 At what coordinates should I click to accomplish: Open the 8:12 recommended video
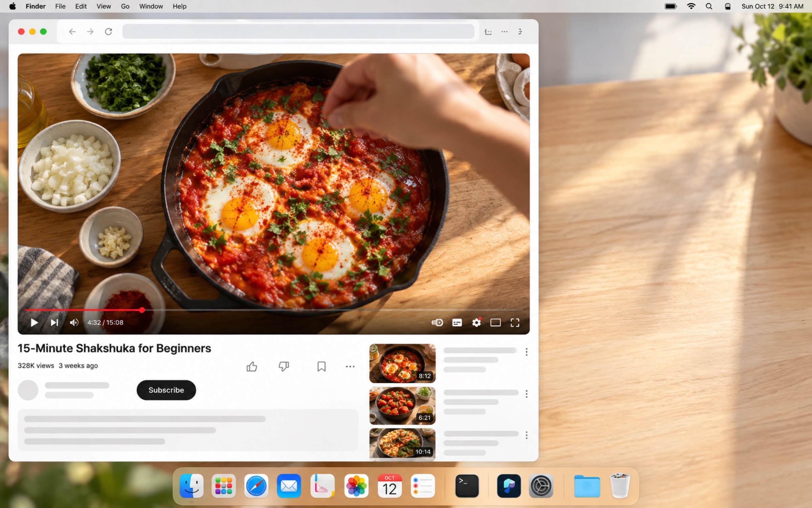pos(402,363)
